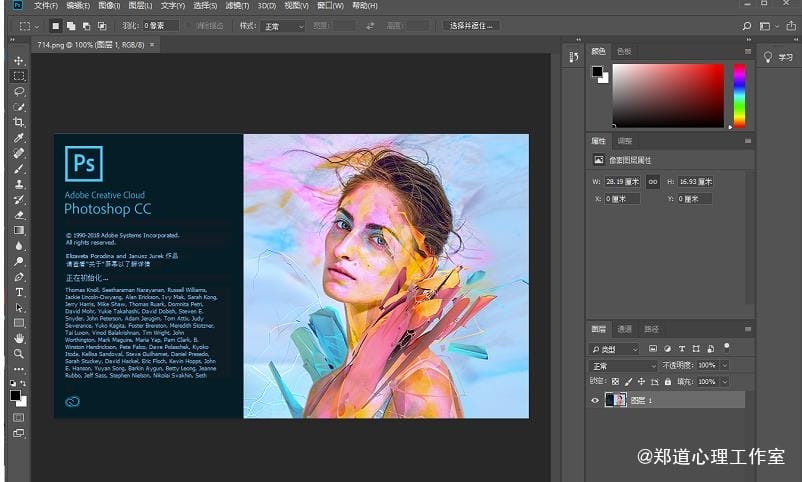
Task: Select the Clone Stamp tool
Action: pos(19,184)
